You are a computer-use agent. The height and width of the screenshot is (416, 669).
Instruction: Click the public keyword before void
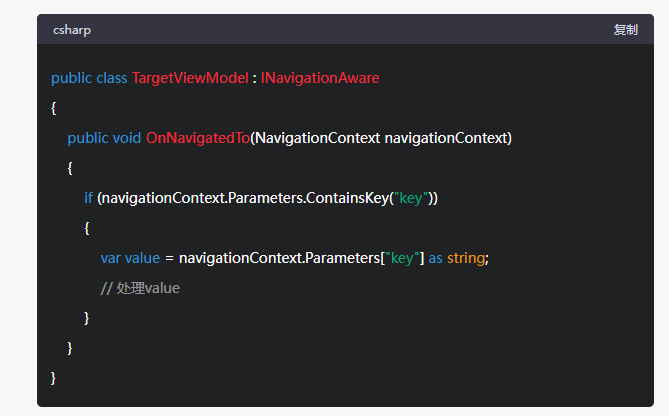coord(87,137)
